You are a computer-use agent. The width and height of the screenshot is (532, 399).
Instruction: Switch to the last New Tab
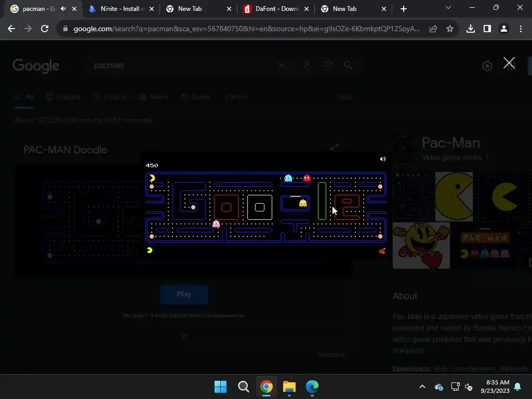click(345, 9)
